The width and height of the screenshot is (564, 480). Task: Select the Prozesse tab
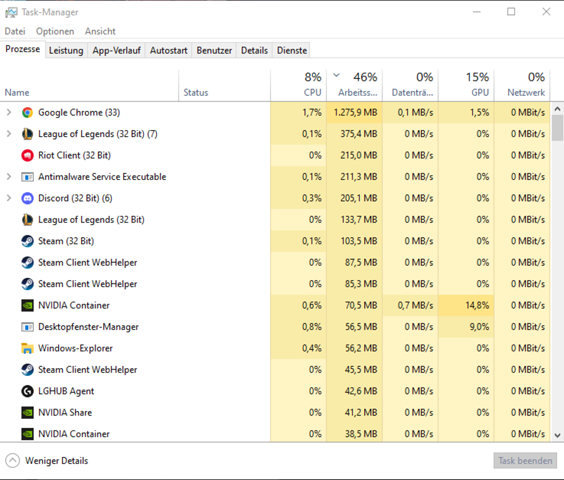point(23,49)
